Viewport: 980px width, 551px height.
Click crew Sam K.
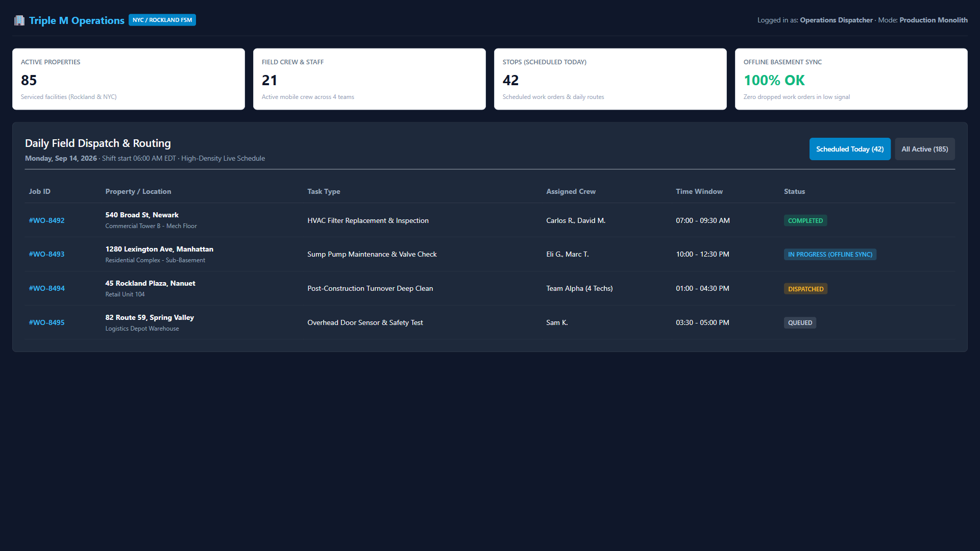[557, 322]
